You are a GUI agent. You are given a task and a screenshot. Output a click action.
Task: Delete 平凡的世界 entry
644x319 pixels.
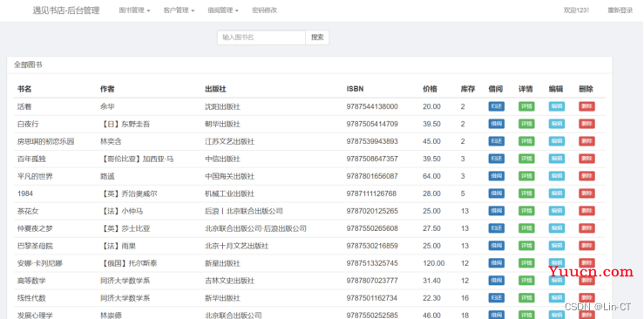point(586,176)
